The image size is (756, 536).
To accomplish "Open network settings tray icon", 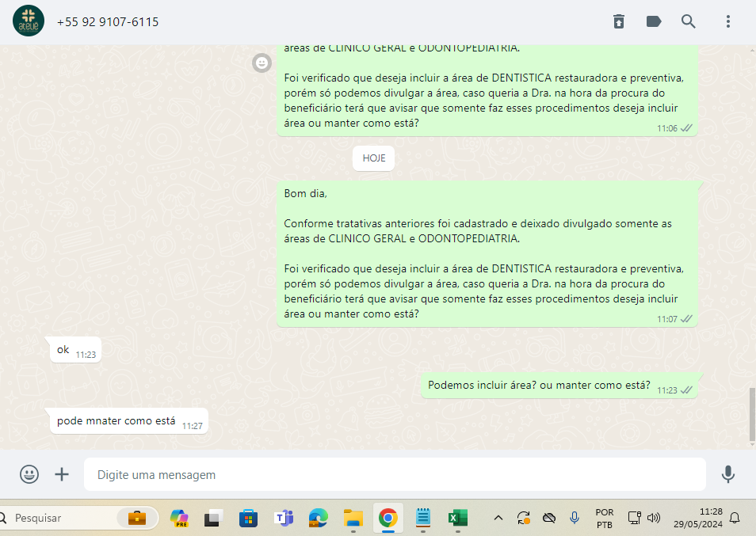I will [x=635, y=518].
